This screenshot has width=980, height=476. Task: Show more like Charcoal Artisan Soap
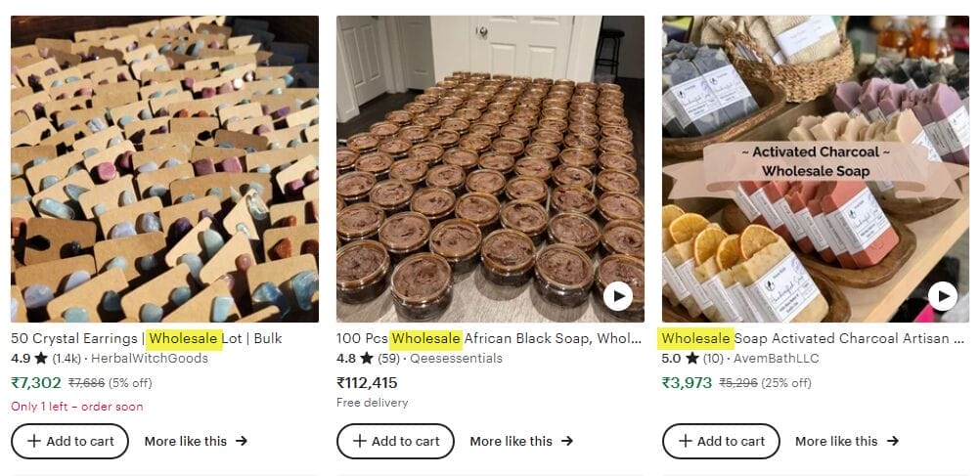point(847,441)
